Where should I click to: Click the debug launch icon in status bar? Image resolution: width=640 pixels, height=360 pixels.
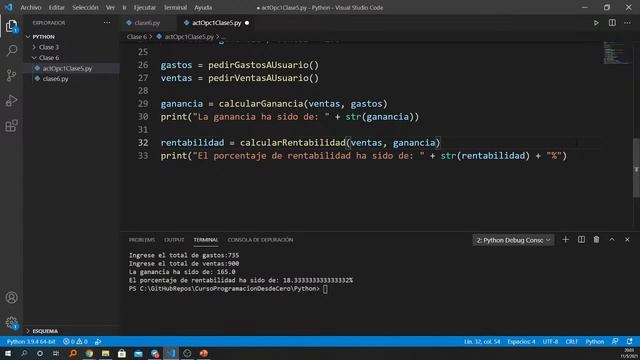pyautogui.click(x=98, y=341)
